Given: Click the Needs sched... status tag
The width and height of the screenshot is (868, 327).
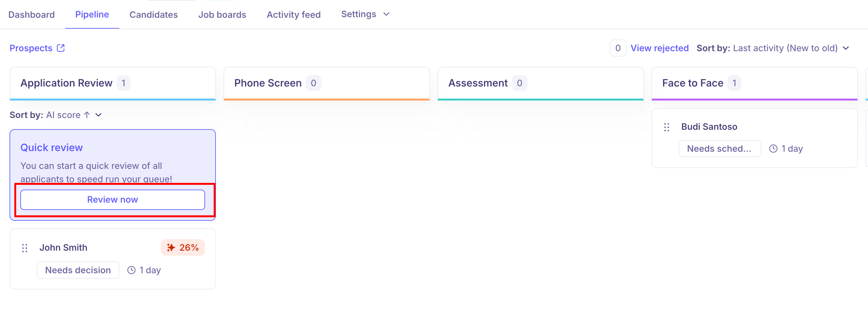Looking at the screenshot, I should (719, 149).
